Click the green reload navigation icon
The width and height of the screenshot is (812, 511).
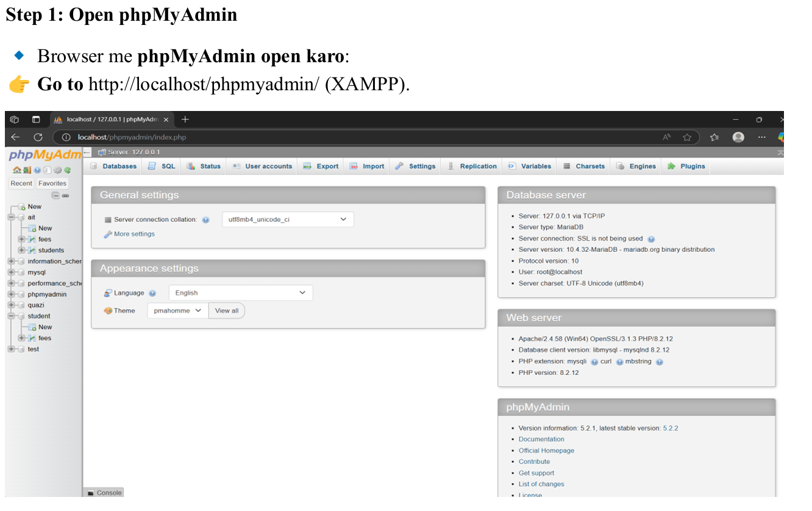(x=68, y=170)
